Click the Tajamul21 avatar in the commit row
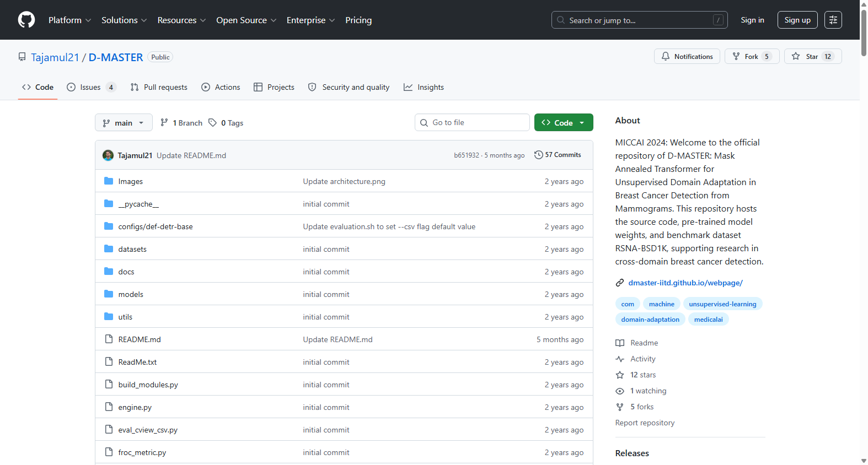The width and height of the screenshot is (868, 465). coord(108,155)
